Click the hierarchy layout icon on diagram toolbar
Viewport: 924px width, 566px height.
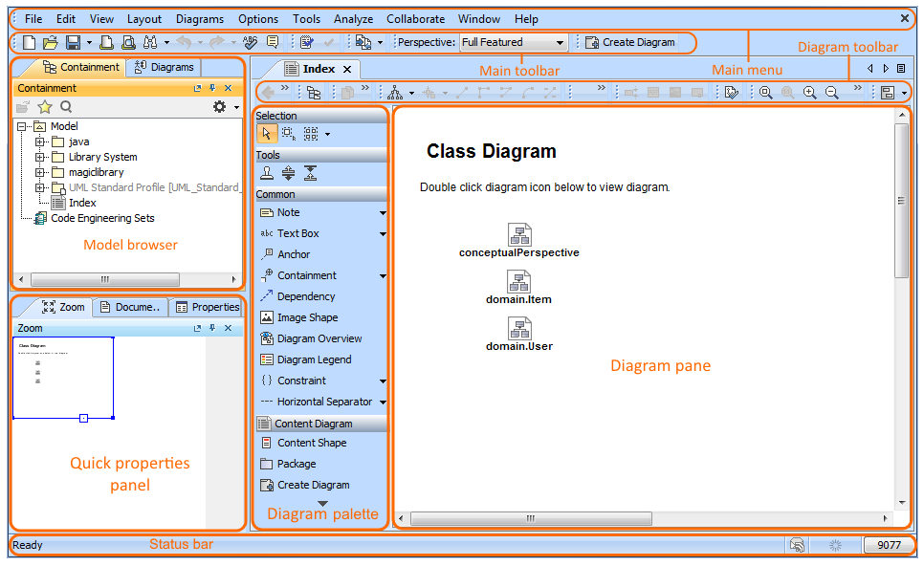tap(395, 93)
